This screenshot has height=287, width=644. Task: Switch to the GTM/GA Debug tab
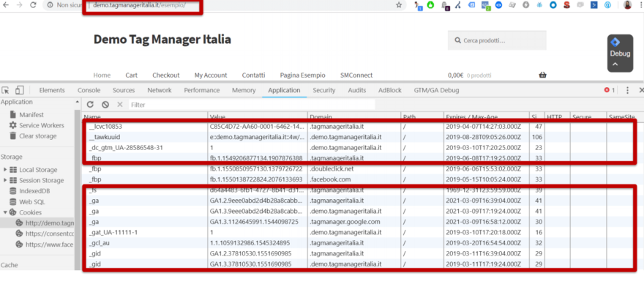(436, 91)
